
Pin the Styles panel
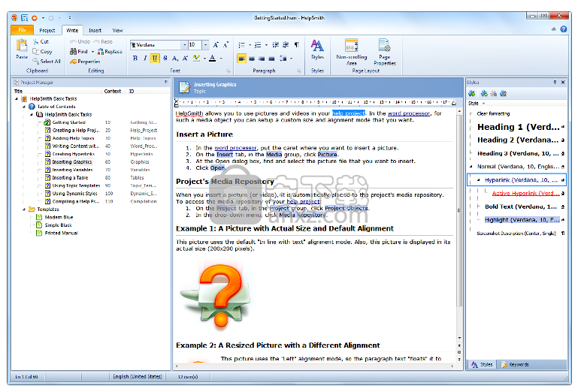coord(555,82)
